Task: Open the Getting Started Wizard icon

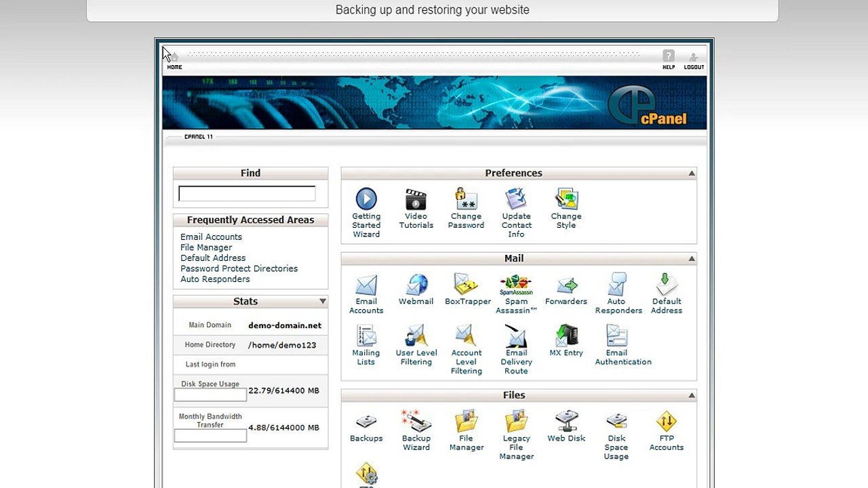Action: [366, 199]
